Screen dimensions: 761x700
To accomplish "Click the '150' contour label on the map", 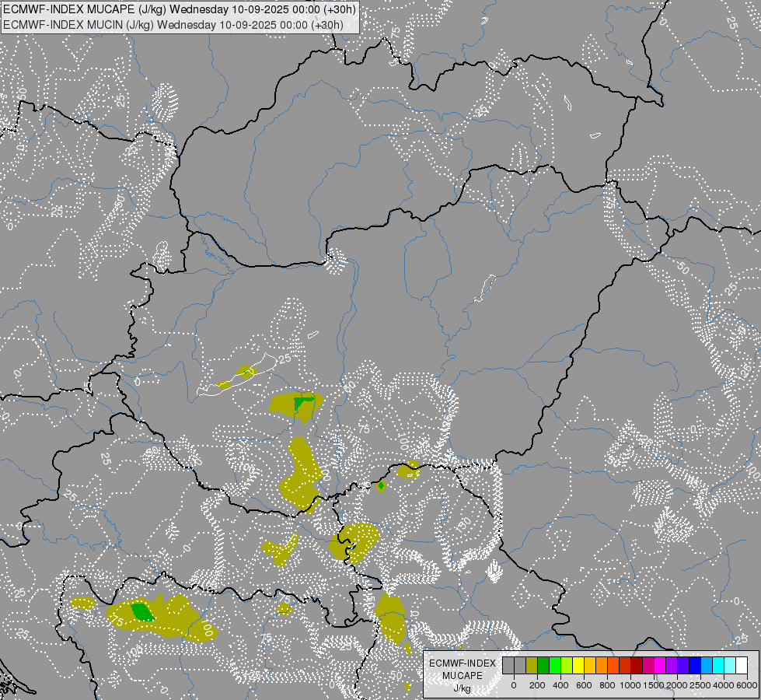I will pyautogui.click(x=463, y=525).
